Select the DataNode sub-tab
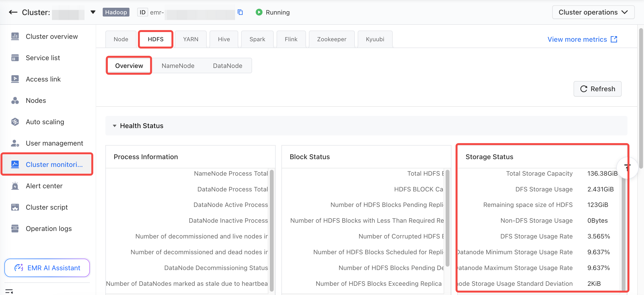 (x=228, y=66)
